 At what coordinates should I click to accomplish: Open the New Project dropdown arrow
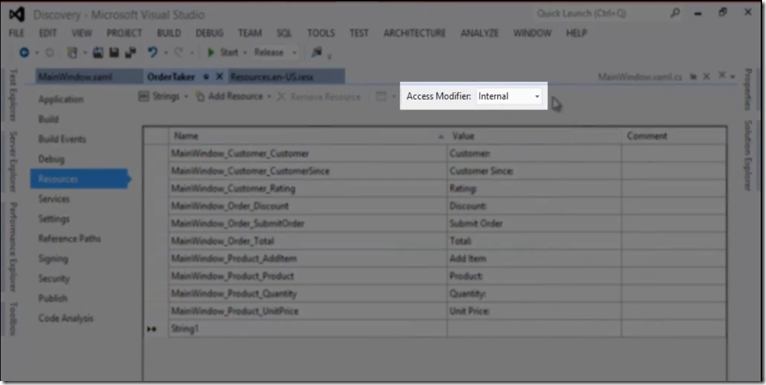[x=85, y=52]
